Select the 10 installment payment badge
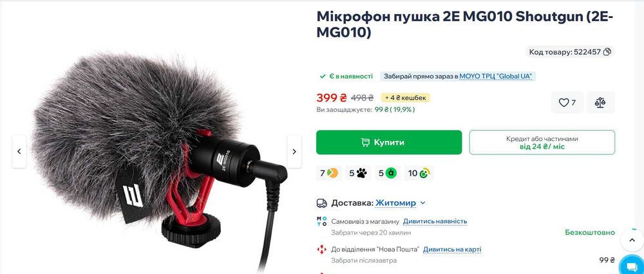 [x=419, y=174]
